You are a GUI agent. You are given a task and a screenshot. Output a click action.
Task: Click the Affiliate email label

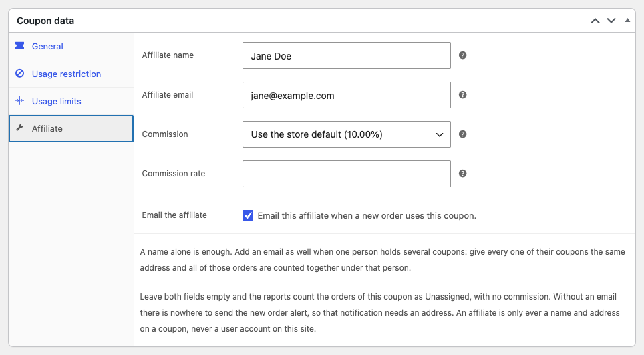[167, 95]
